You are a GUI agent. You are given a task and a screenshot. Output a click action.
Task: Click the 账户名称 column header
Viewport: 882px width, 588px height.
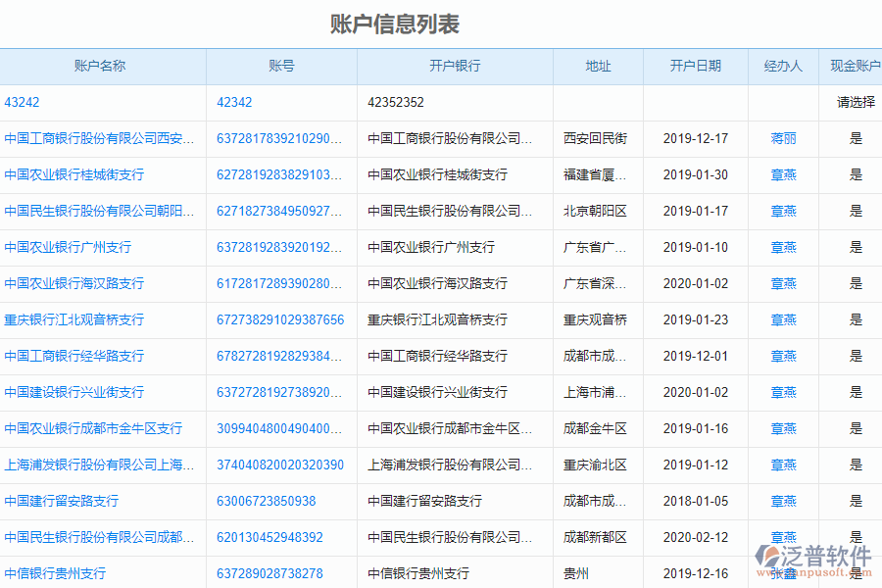[102, 66]
